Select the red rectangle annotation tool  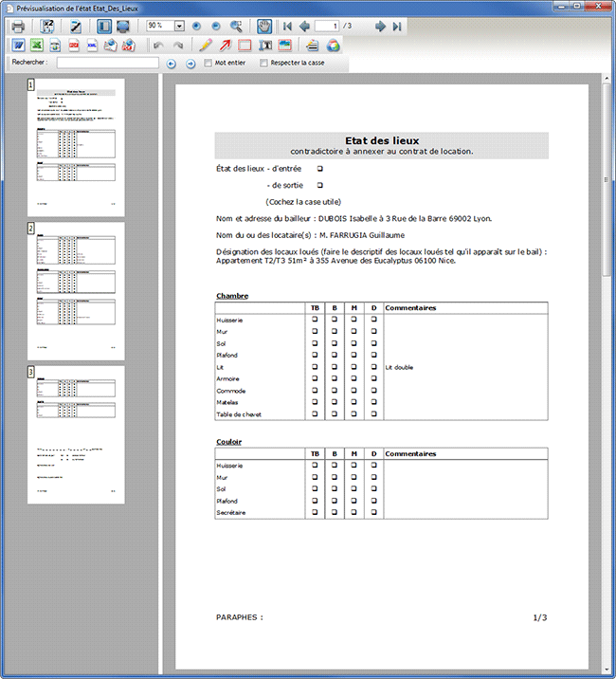pos(245,46)
